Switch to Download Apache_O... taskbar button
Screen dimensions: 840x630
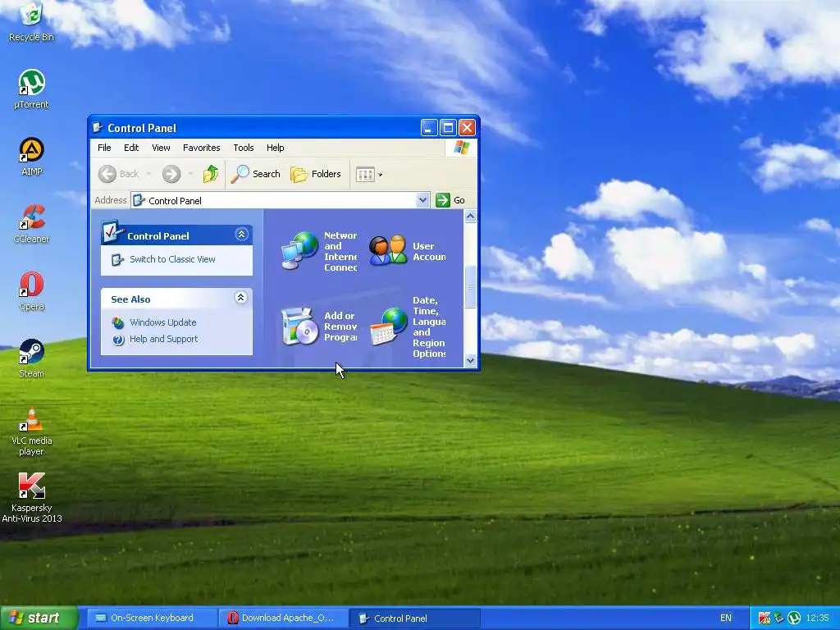point(284,619)
